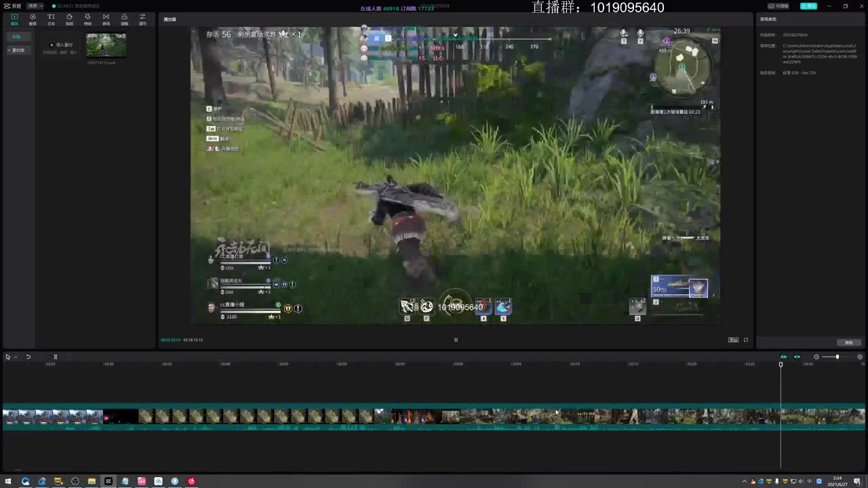Open the Media (媒体) tab

pyautogui.click(x=14, y=18)
